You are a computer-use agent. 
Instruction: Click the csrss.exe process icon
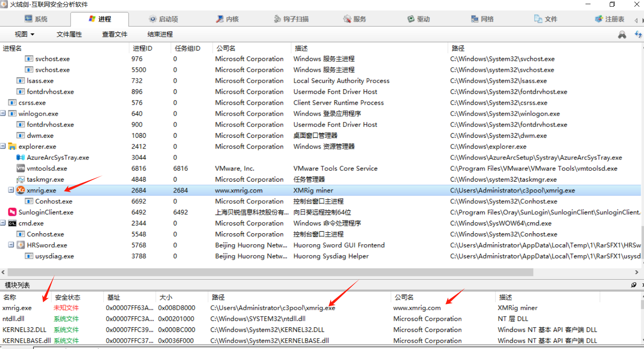12,102
